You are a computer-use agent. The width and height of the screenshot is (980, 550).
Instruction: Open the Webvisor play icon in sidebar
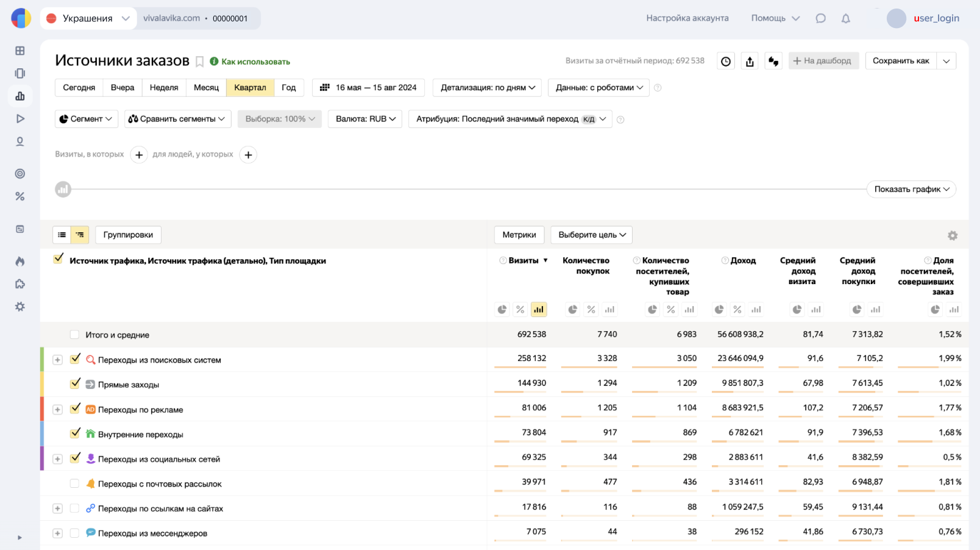[20, 118]
